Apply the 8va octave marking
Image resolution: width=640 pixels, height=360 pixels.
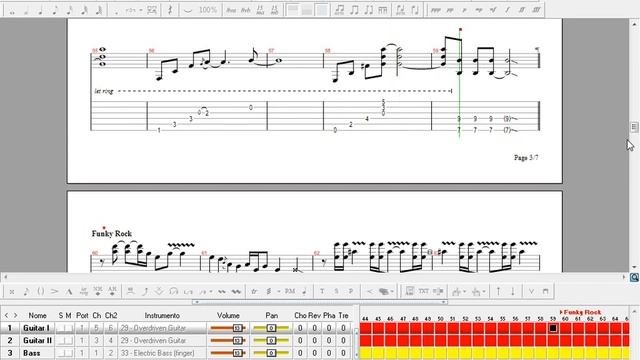pos(231,10)
